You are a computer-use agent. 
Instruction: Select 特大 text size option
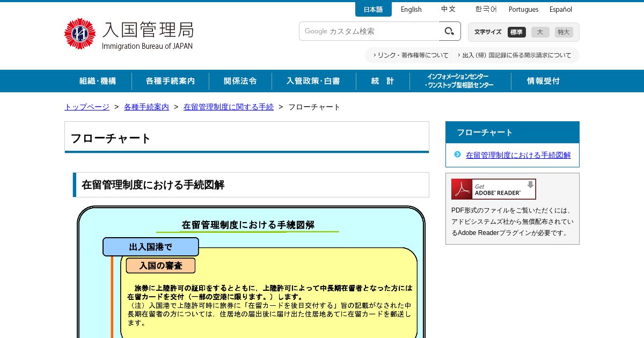click(x=563, y=32)
